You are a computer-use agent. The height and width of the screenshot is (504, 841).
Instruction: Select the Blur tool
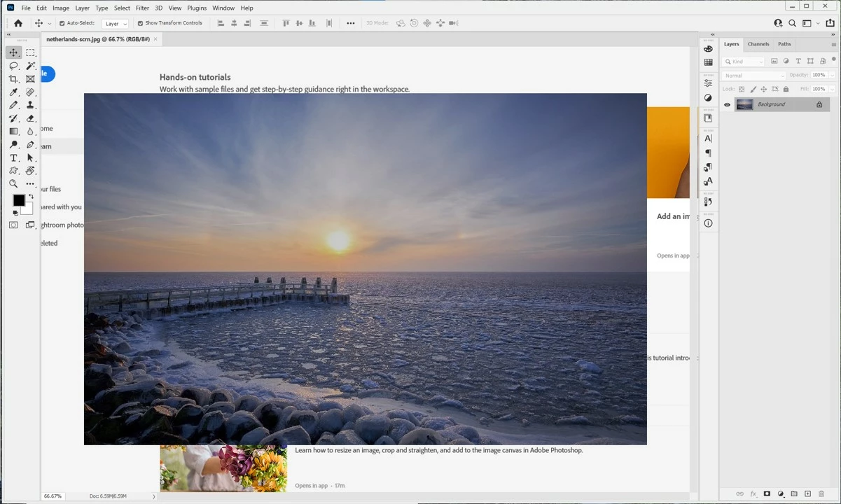30,132
